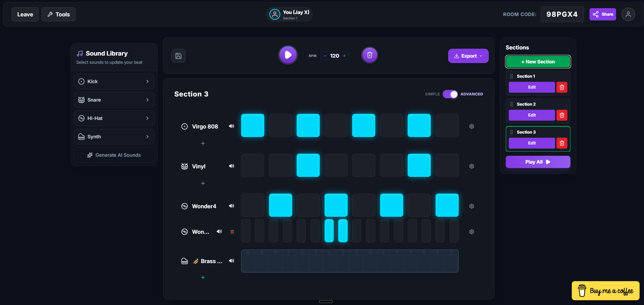Screen dimensions: 644x305
Task: Toggle first step of Vinyl track
Action: point(252,165)
